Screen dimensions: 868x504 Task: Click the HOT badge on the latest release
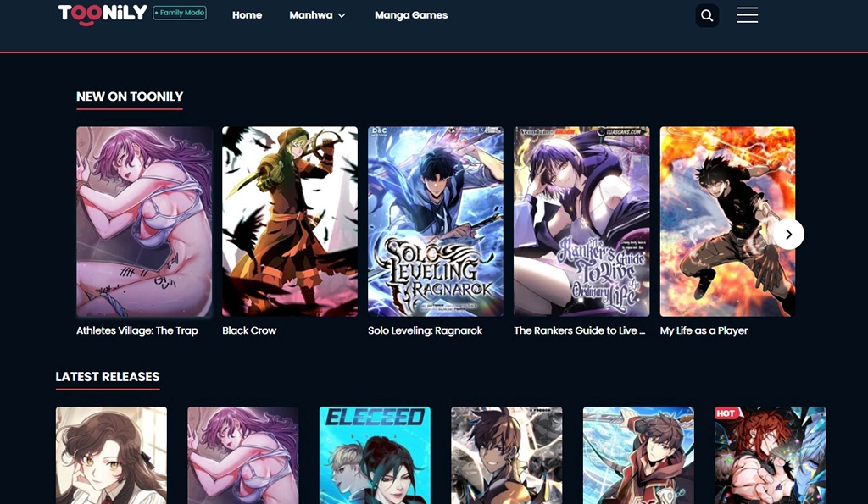point(726,413)
